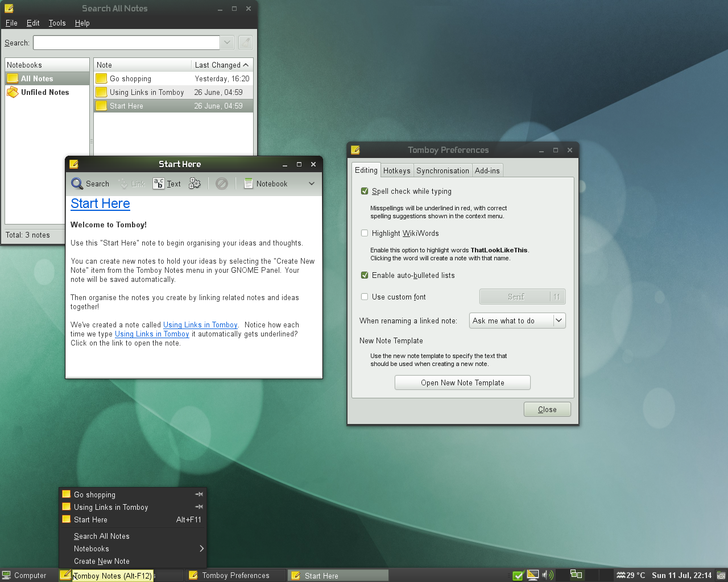Viewport: 728px width, 582px height.
Task: Open the File menu in Search All Notes
Action: point(11,23)
